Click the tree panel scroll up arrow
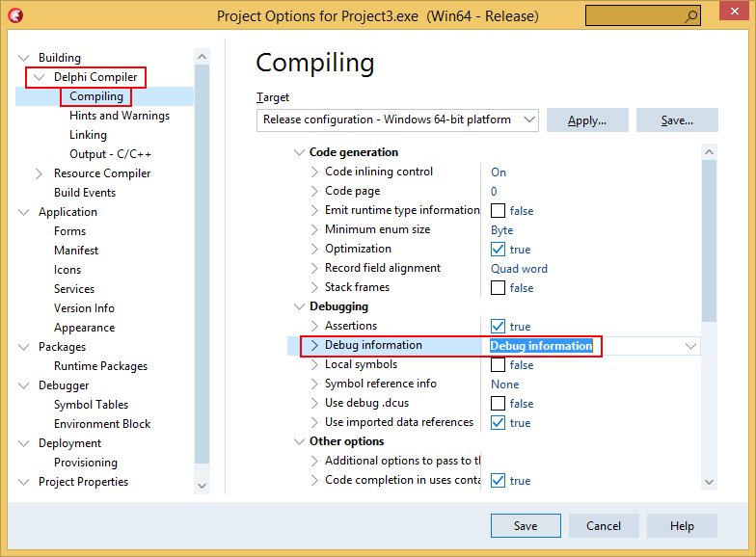This screenshot has height=557, width=756. click(202, 56)
